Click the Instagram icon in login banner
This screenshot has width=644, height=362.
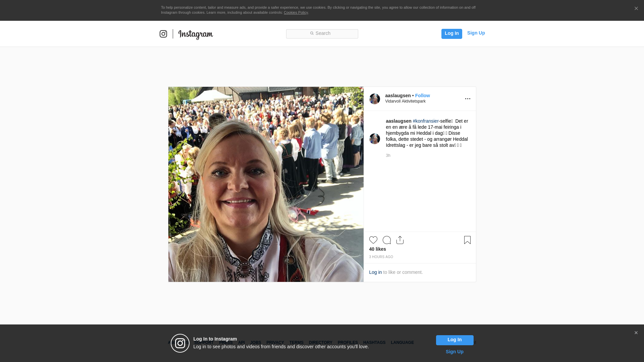pyautogui.click(x=180, y=343)
